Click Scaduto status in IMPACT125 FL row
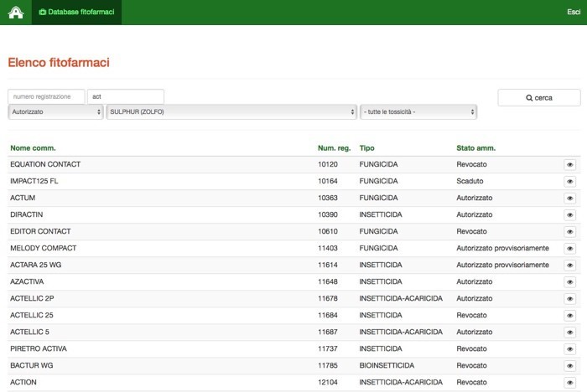 coord(470,181)
